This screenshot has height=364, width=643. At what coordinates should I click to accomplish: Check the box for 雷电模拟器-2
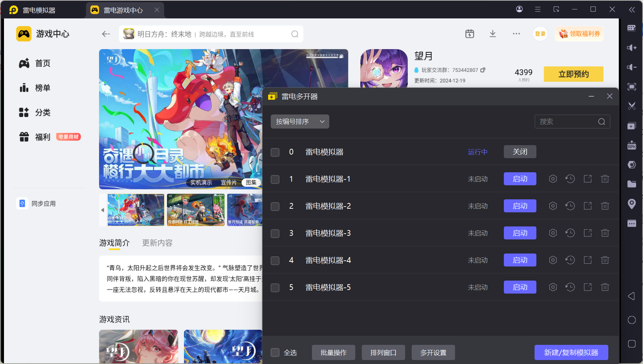[275, 206]
